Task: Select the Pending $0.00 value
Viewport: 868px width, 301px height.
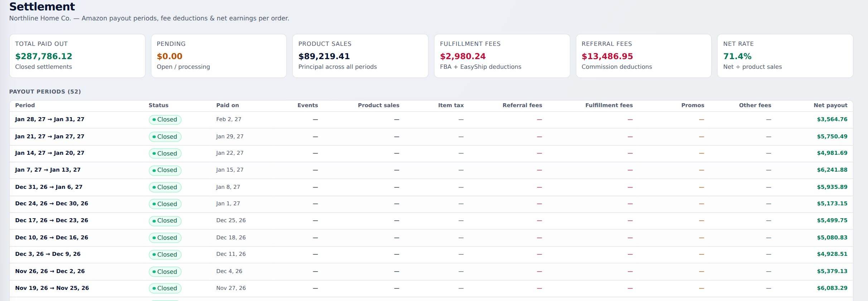Action: coord(170,56)
